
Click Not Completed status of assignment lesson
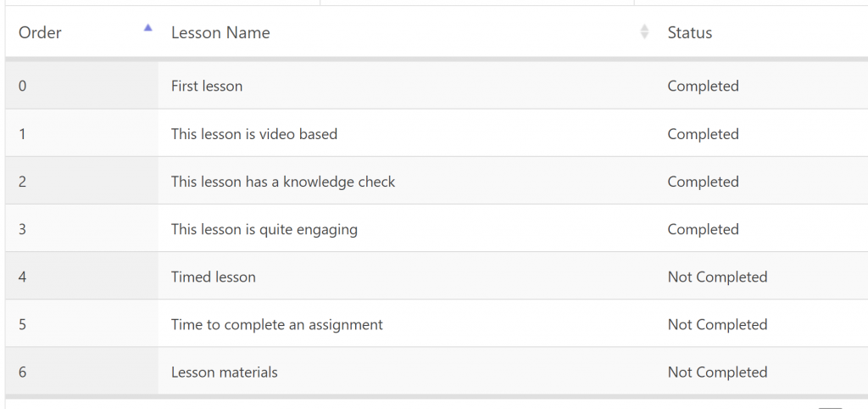[717, 324]
